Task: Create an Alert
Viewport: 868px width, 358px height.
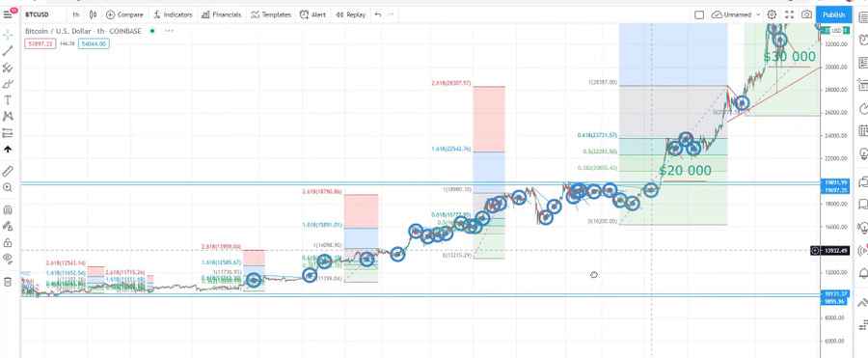Action: 312,15
